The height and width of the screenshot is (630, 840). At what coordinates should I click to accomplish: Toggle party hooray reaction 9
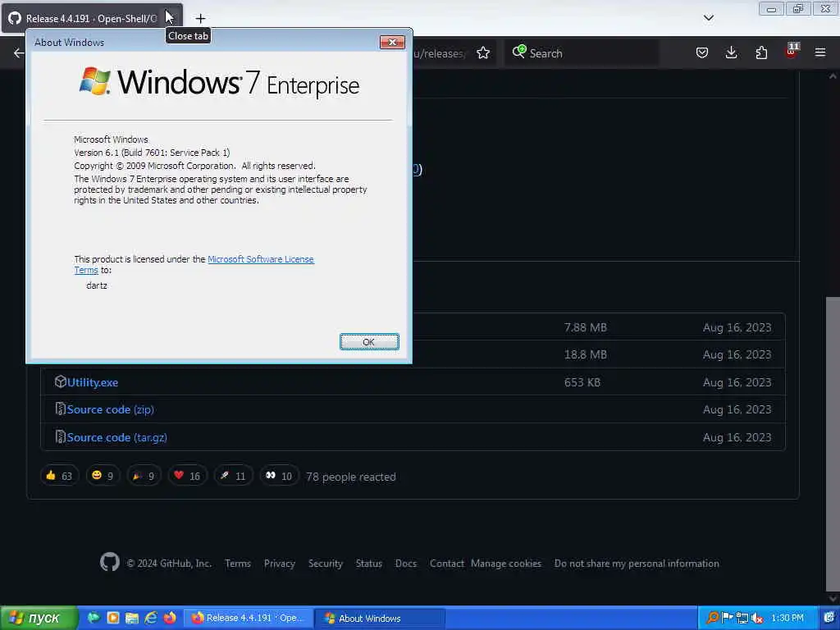(144, 476)
